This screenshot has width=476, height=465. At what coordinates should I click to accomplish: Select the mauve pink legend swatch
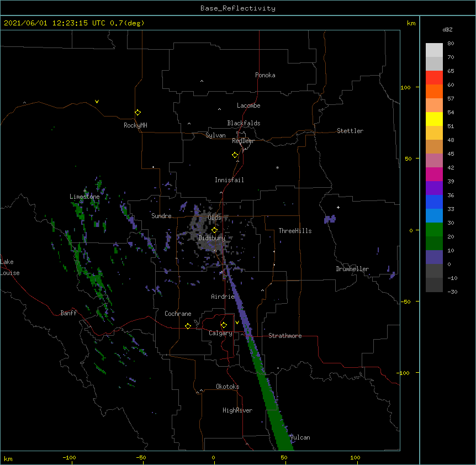click(x=434, y=161)
